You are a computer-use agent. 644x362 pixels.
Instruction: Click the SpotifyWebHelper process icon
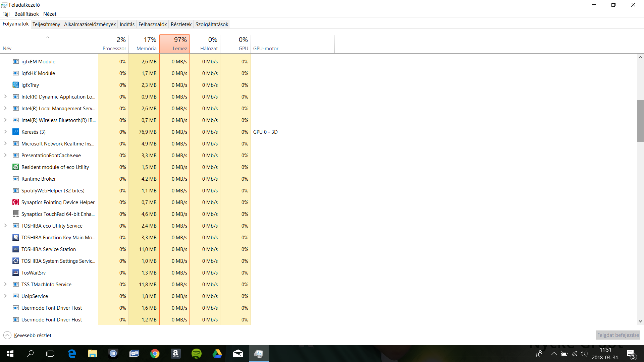click(x=16, y=190)
